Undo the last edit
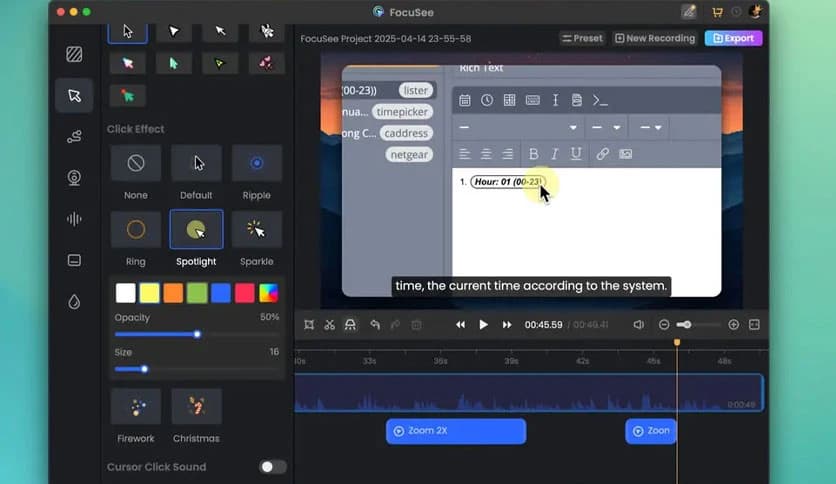The width and height of the screenshot is (836, 484). [x=375, y=325]
